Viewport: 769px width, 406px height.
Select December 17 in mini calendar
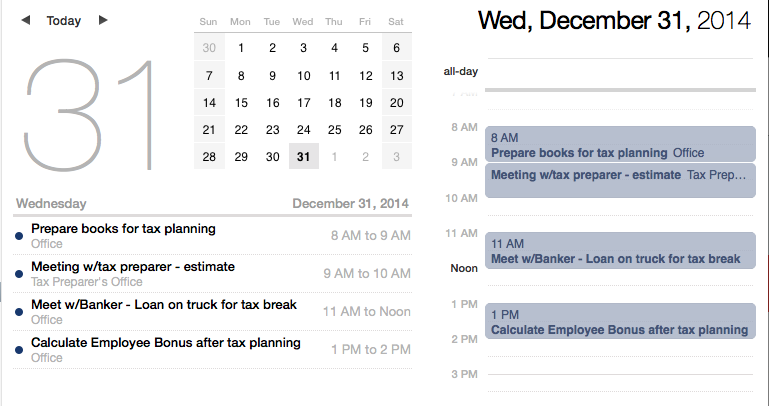(303, 102)
